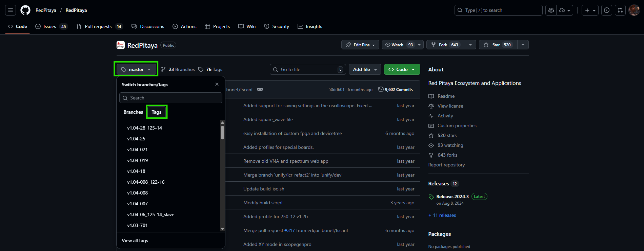644x251 pixels.
Task: Open commit hash 50ddb01
Action: tap(336, 90)
